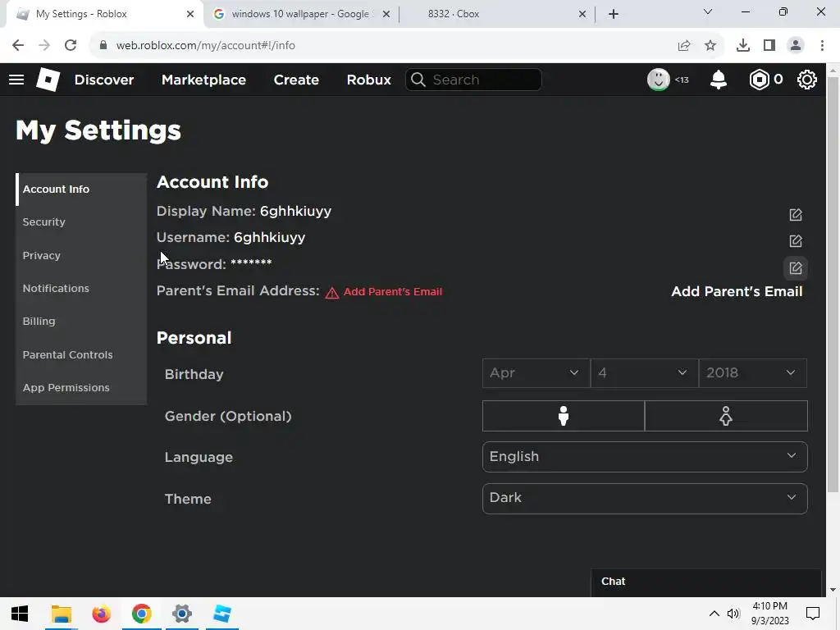
Task: Open the Roblox hamburger navigation menu
Action: click(16, 80)
